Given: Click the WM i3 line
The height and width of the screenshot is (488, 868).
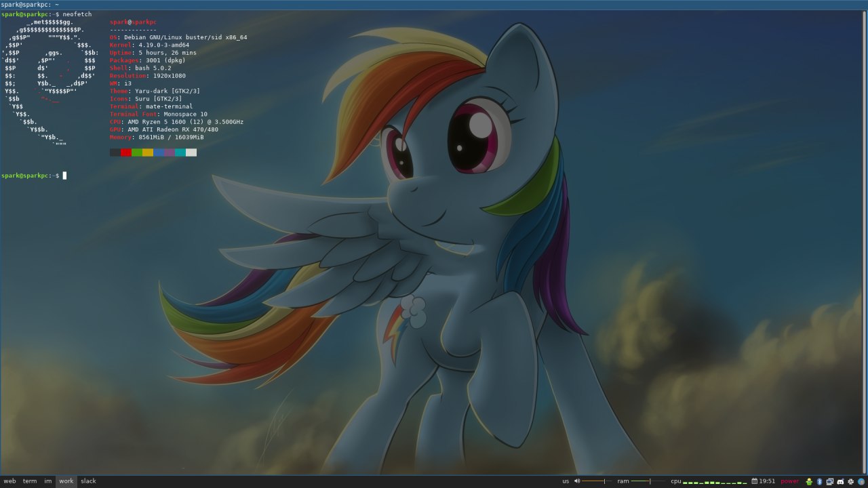Looking at the screenshot, I should point(121,83).
